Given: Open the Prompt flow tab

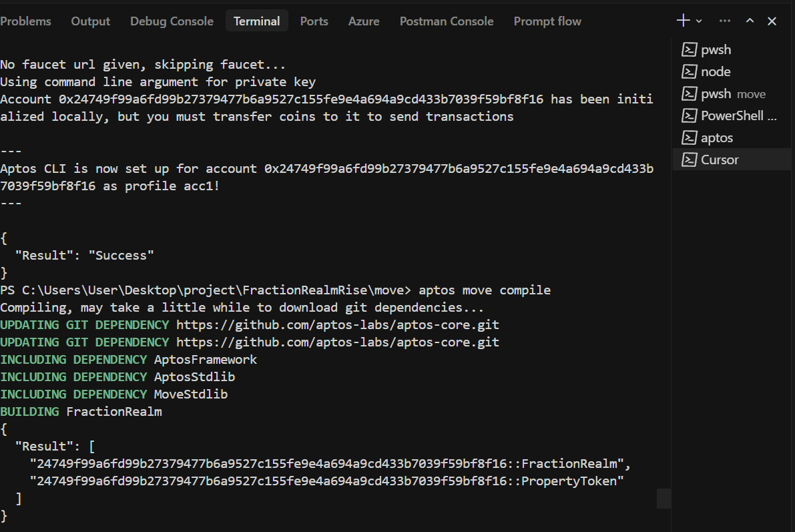Looking at the screenshot, I should pos(547,21).
